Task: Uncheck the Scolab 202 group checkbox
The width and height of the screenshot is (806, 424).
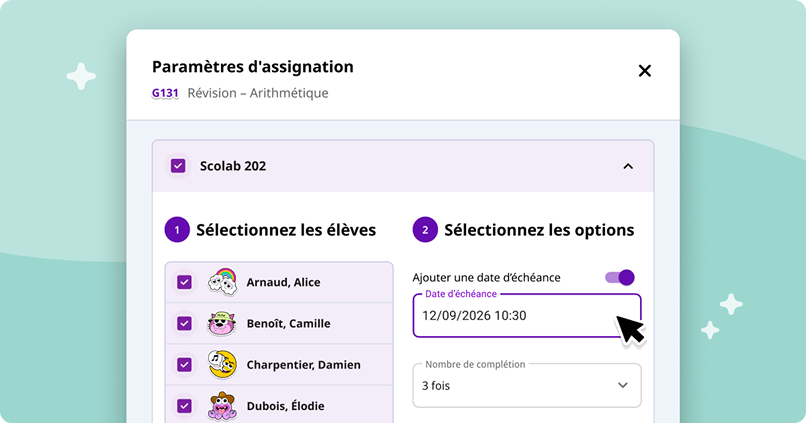Action: [178, 166]
